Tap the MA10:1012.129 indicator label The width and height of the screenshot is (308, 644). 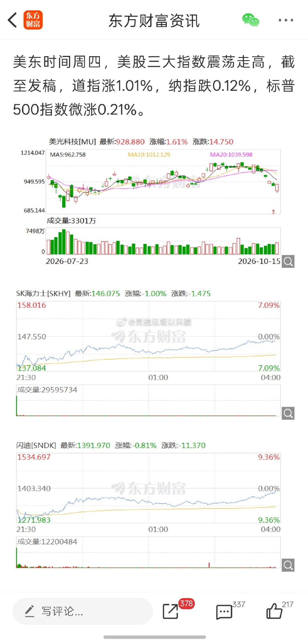tap(149, 155)
